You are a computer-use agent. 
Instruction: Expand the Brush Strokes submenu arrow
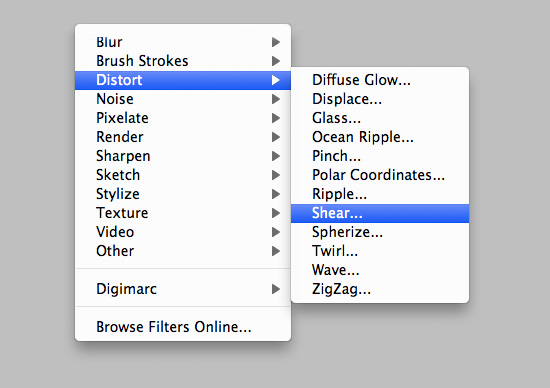276,61
